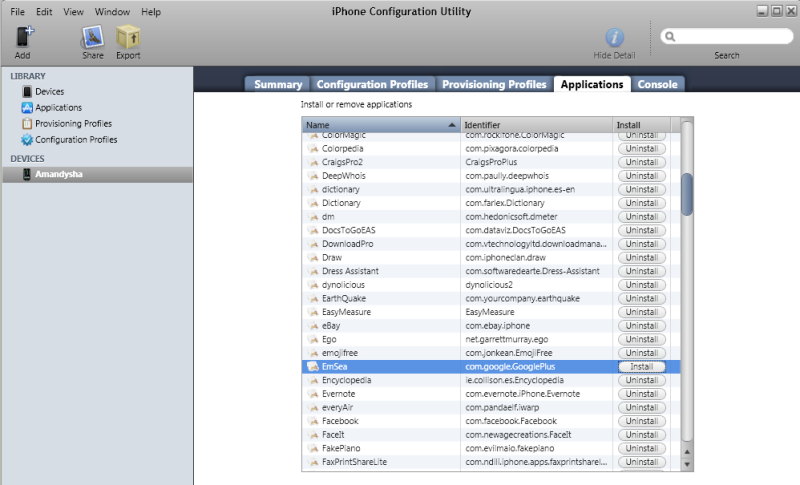Click the com.facebook.Facebook identifier
800x485 pixels.
(x=511, y=421)
